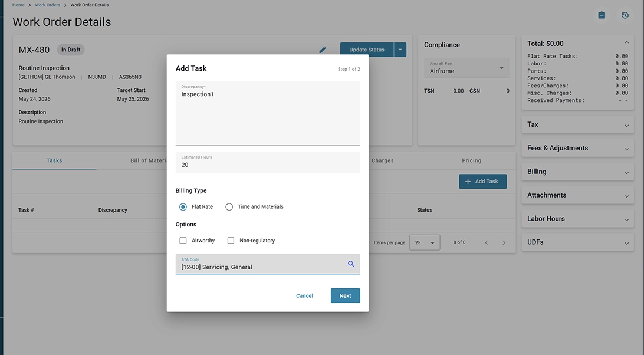This screenshot has width=644, height=355.
Task: Click the Update Status button
Action: 367,50
